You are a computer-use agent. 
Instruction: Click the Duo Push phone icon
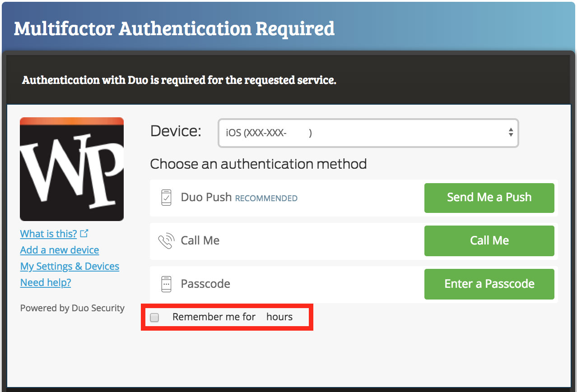pyautogui.click(x=166, y=198)
